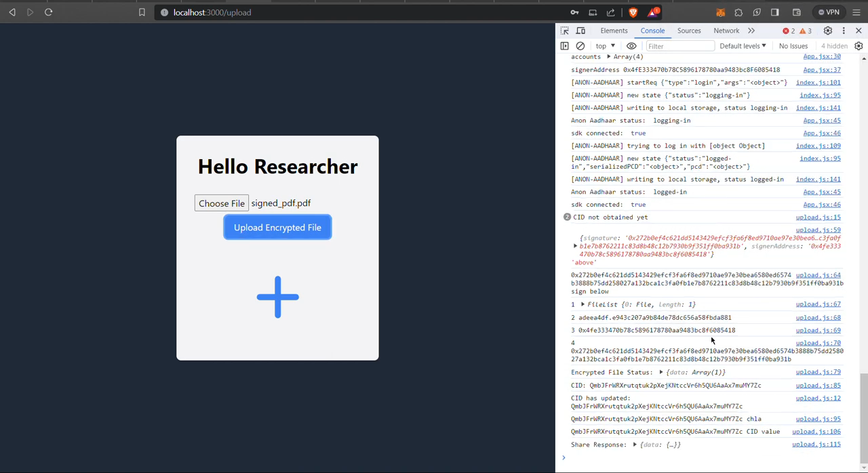Open source link upload.js:115
The height and width of the screenshot is (473, 868).
click(816, 445)
